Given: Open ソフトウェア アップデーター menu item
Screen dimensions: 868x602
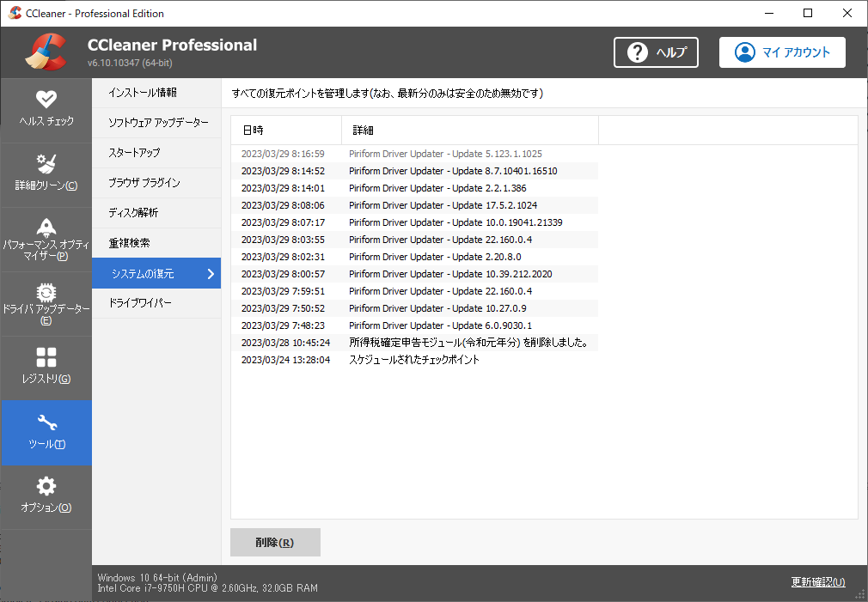Looking at the screenshot, I should (156, 123).
